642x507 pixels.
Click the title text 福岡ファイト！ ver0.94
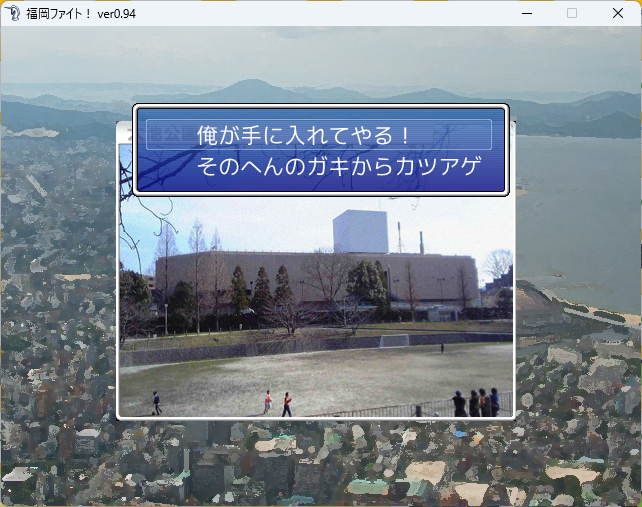(81, 14)
